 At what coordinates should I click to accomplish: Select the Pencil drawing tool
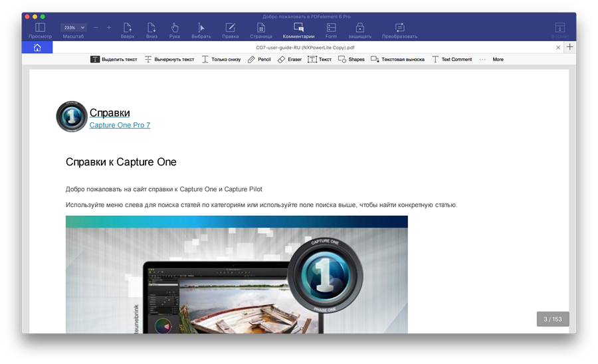259,59
